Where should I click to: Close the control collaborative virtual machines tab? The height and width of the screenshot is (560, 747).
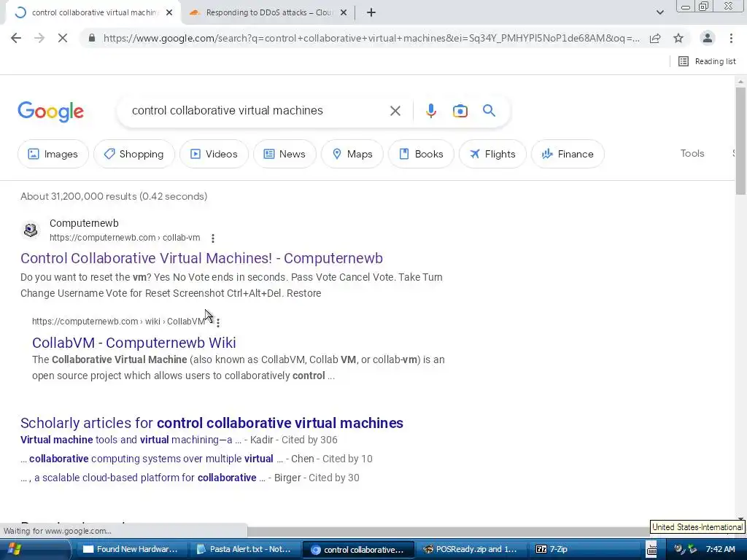(x=169, y=12)
